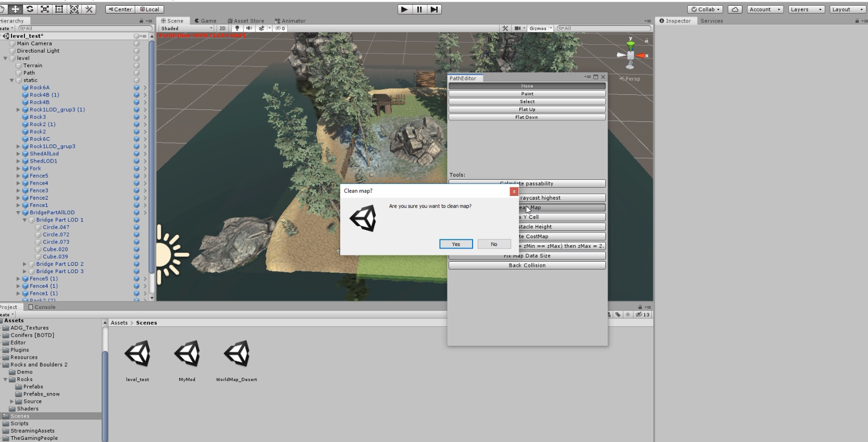Expand the Source folder in Project
The height and width of the screenshot is (442, 868).
12,401
